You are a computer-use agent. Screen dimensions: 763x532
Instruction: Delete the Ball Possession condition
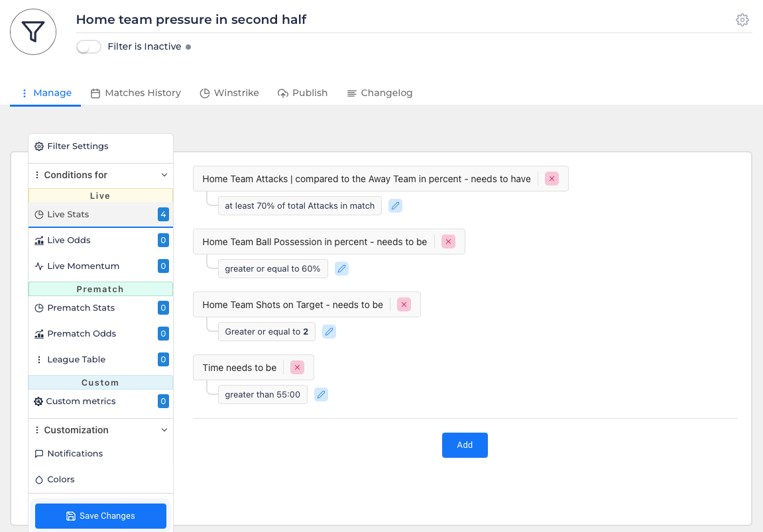tap(448, 242)
